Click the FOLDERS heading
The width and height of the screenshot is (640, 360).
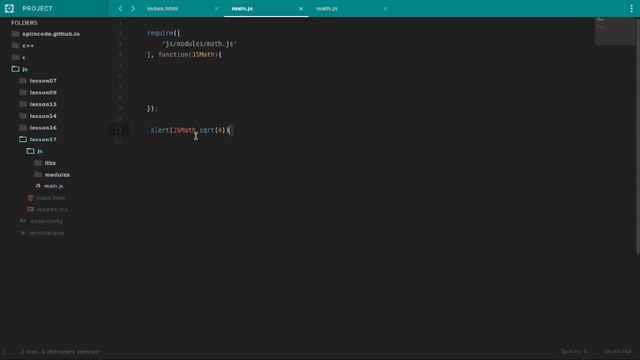tap(24, 23)
